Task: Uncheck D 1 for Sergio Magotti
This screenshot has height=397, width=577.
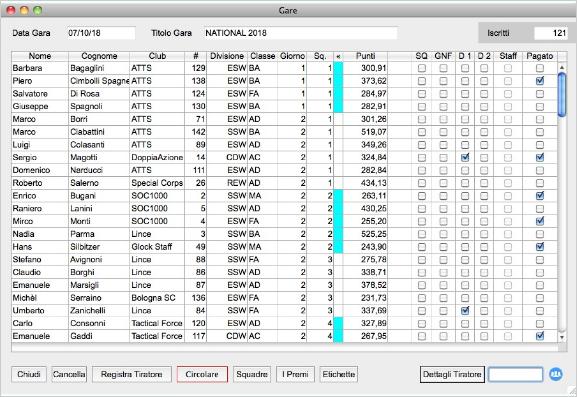Action: pos(465,157)
